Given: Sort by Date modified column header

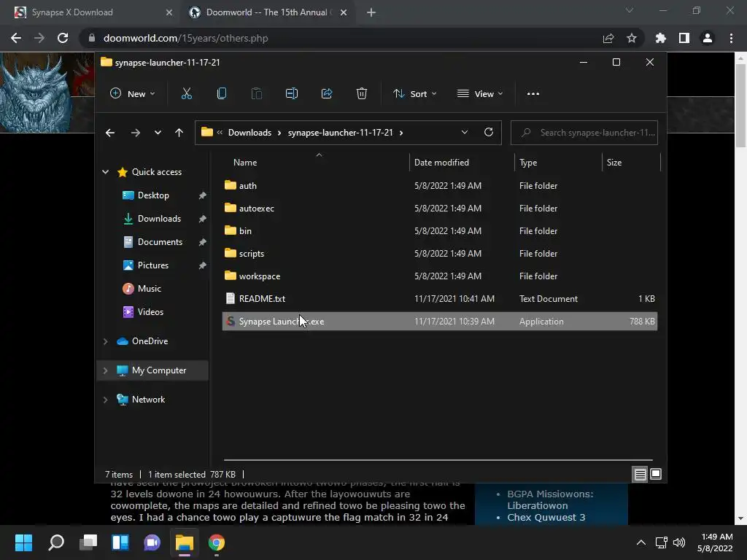Looking at the screenshot, I should point(461,163).
